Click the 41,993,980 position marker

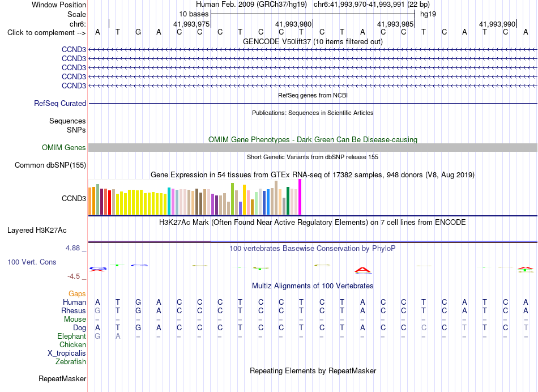[x=293, y=24]
